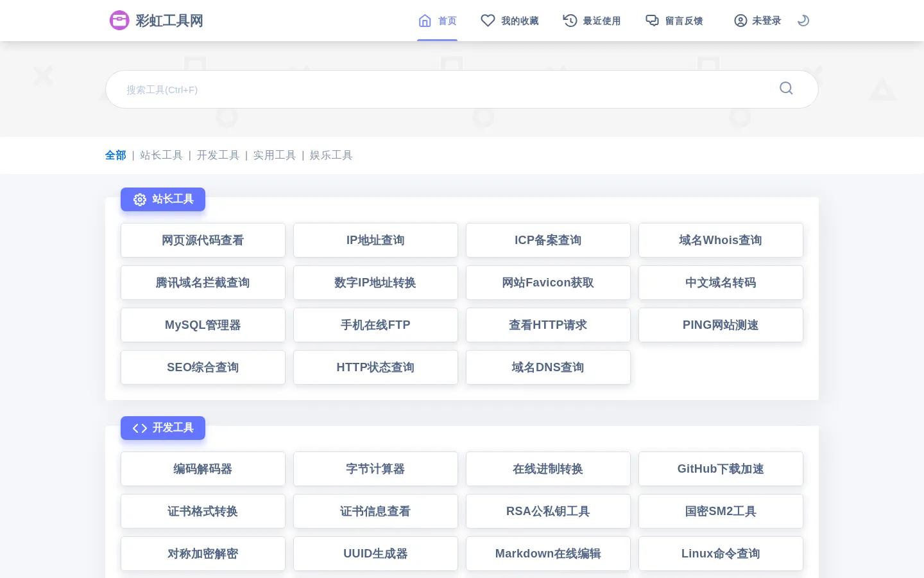Open the GitHub下载加速 tool

721,469
